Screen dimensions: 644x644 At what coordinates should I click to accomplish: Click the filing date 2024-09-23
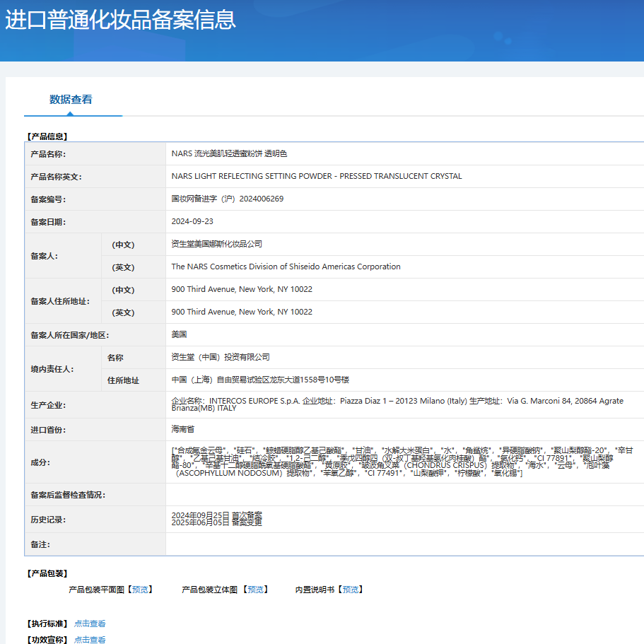click(x=192, y=221)
